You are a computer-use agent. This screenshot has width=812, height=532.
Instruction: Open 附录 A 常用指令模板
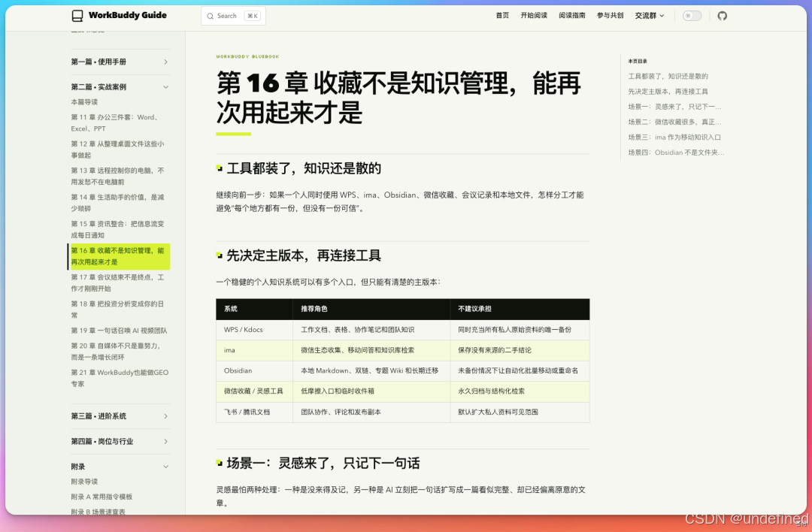102,497
